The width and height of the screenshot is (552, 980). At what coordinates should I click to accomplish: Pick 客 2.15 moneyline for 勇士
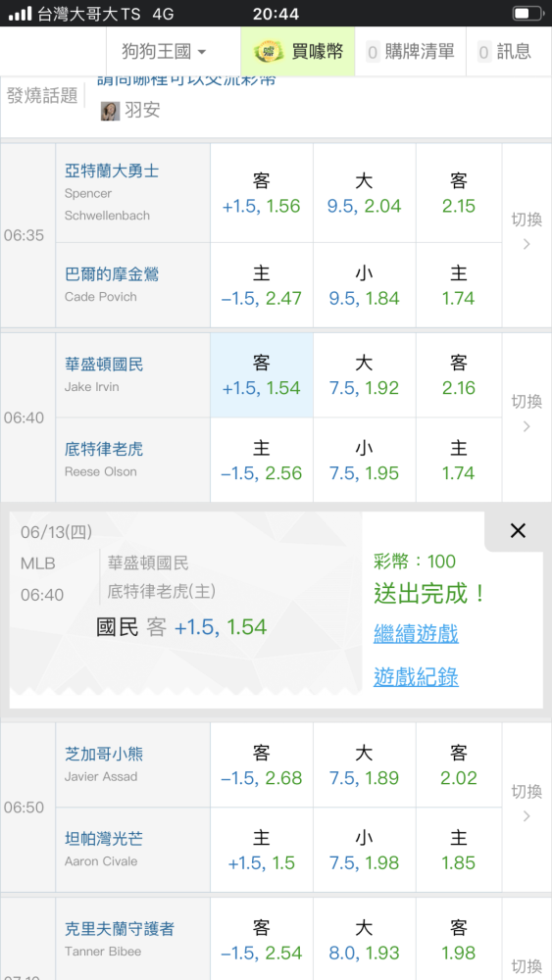[x=459, y=193]
